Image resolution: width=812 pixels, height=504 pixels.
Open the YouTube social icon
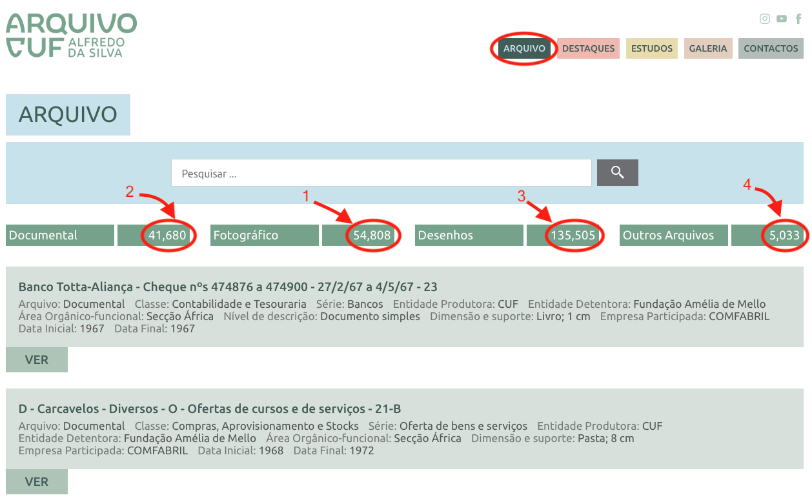pyautogui.click(x=782, y=19)
